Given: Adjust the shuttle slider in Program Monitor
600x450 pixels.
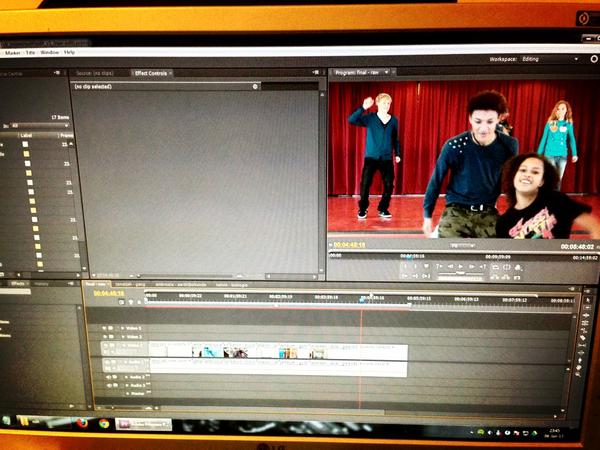Looking at the screenshot, I should 461,273.
